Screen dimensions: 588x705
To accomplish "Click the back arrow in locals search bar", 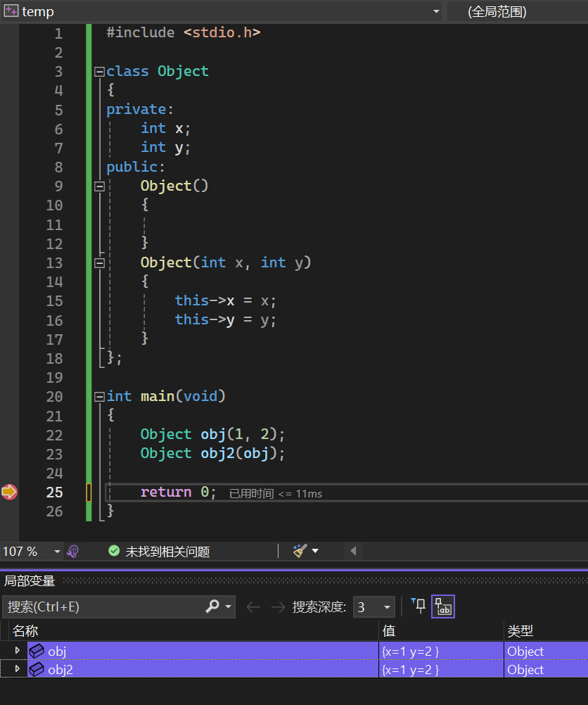I will [253, 606].
